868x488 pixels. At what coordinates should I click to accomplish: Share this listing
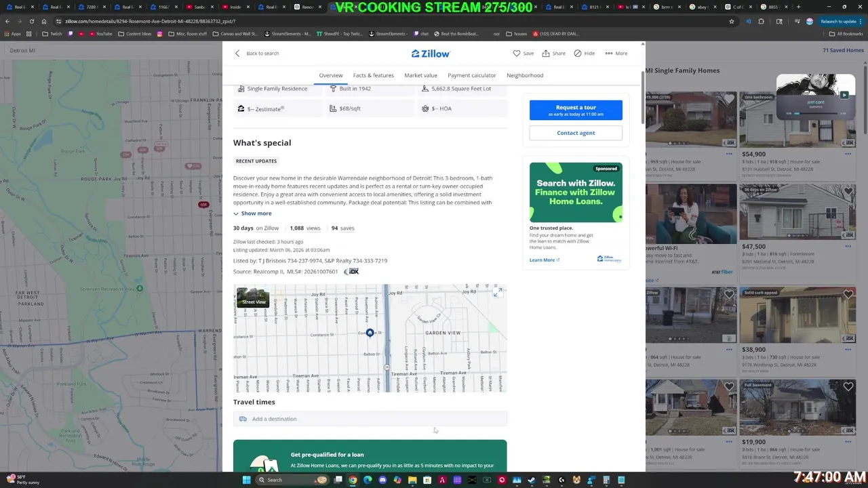(x=553, y=54)
